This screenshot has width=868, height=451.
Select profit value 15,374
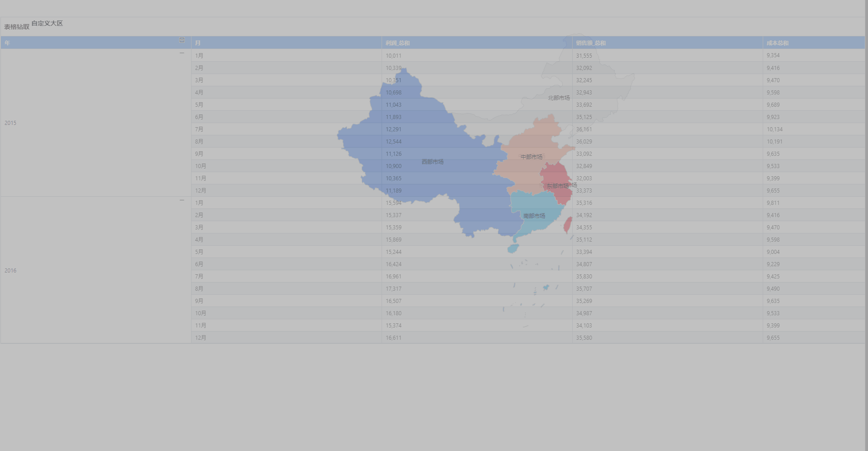click(x=393, y=326)
